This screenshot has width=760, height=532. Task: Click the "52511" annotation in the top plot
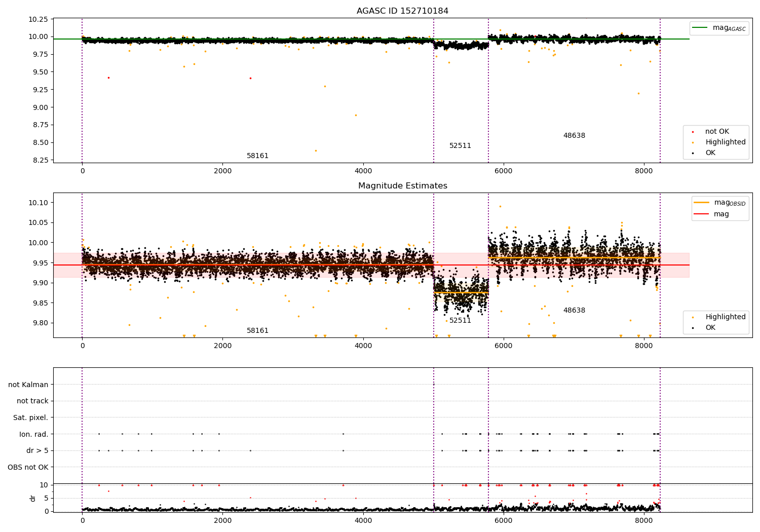460,146
